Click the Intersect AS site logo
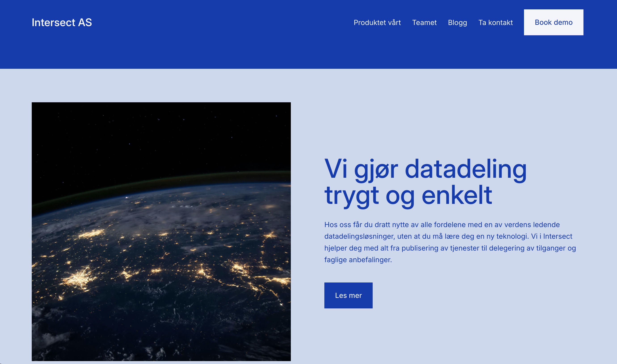This screenshot has width=617, height=364. click(x=62, y=22)
